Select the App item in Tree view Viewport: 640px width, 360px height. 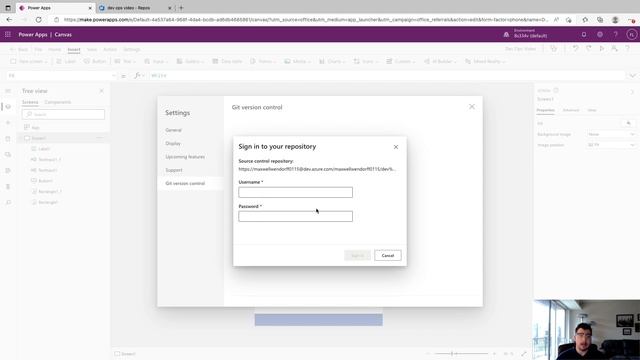[x=32, y=127]
